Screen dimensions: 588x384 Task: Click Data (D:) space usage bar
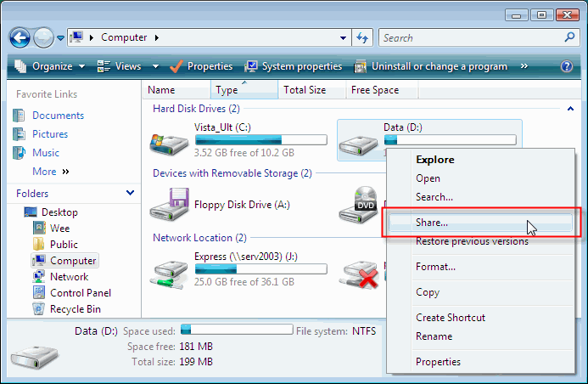[x=451, y=140]
